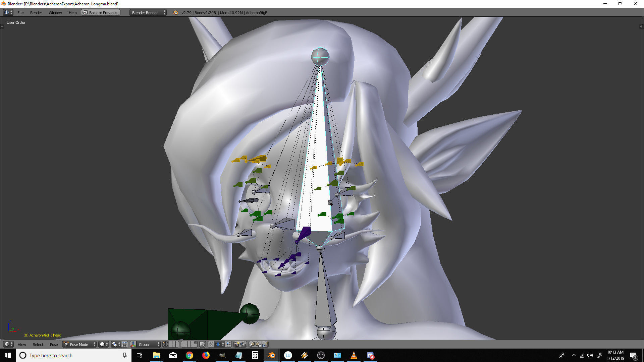Screen dimensions: 644x362
Task: Toggle lock object layers to scene
Action: 202,344
